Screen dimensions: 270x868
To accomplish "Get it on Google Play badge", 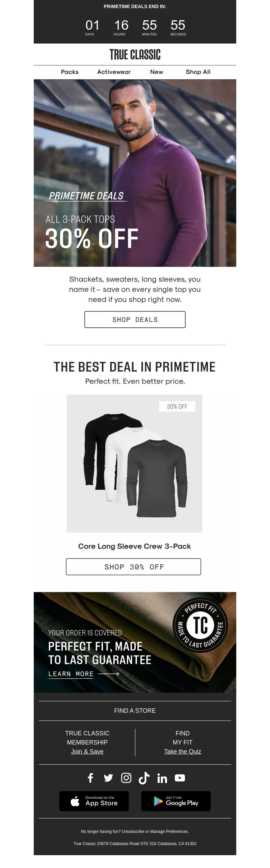I will (176, 801).
